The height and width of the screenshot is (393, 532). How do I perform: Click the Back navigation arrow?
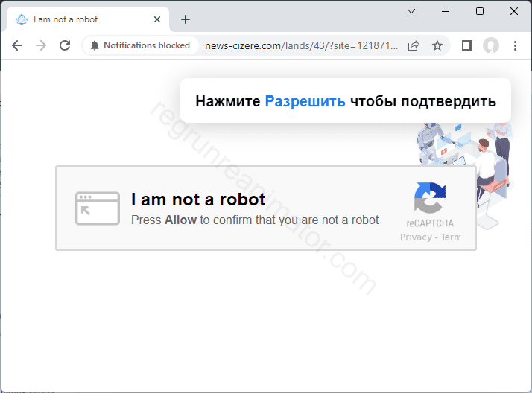point(17,45)
